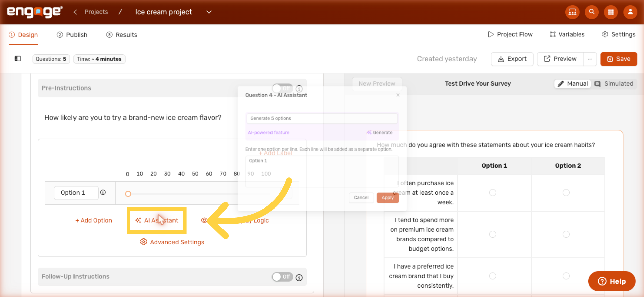Open the Help button
Image resolution: width=644 pixels, height=297 pixels.
tap(611, 281)
